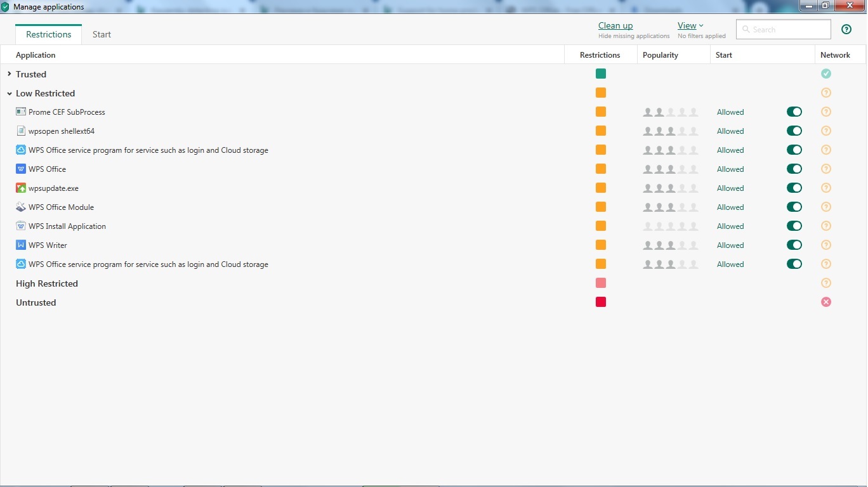
Task: Click the WPS Install Application icon
Action: pos(21,226)
